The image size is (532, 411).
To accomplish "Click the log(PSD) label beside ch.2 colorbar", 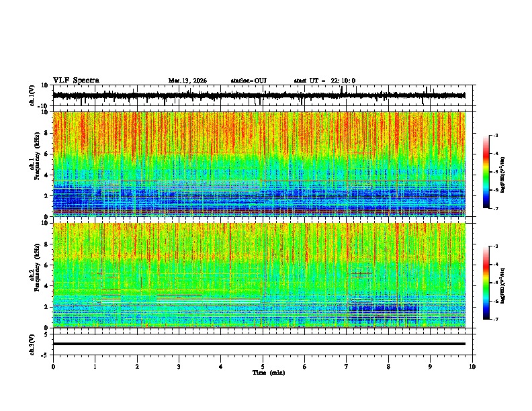I will [x=503, y=285].
